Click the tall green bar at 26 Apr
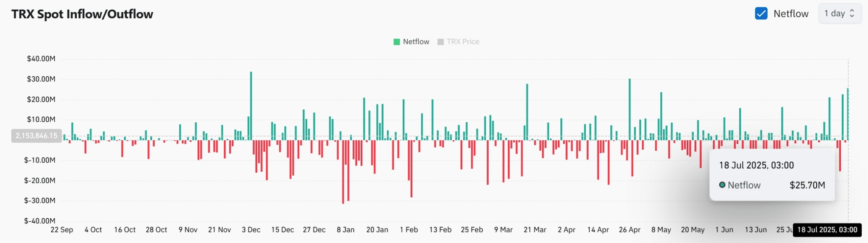Screen dimensions: 868x243 click(x=629, y=109)
